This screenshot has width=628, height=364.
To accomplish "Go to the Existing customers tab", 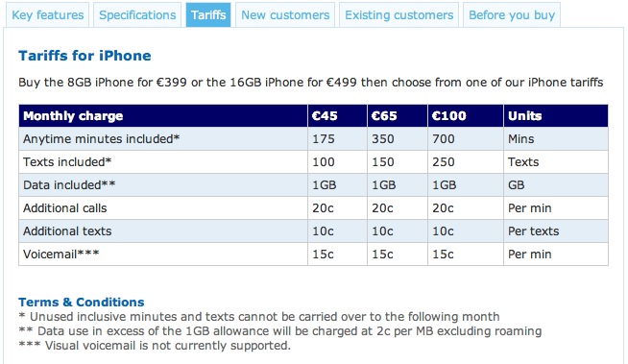I will (399, 15).
